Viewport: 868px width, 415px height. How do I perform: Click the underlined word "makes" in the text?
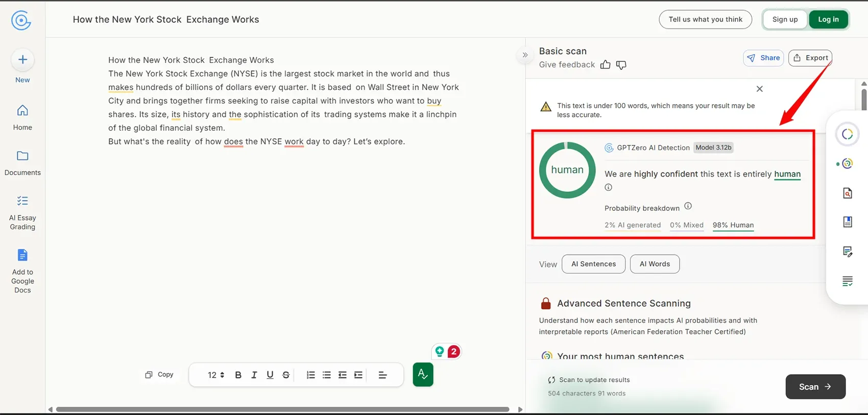[x=121, y=87]
